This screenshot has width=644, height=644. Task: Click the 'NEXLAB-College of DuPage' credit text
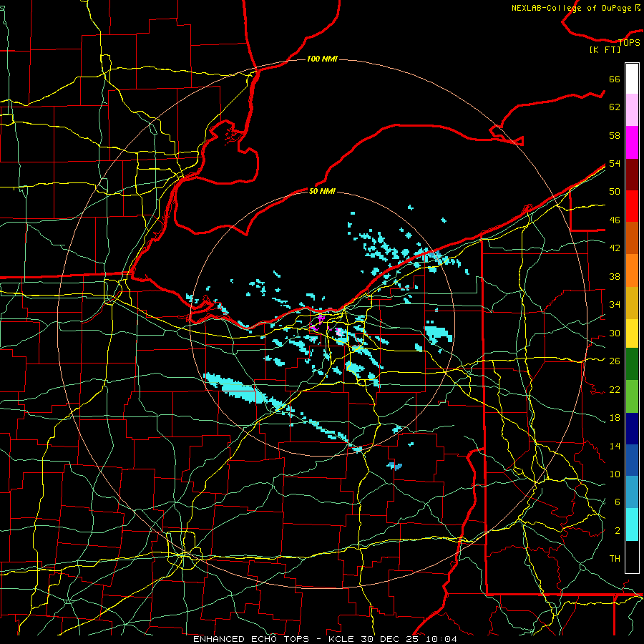click(x=571, y=8)
